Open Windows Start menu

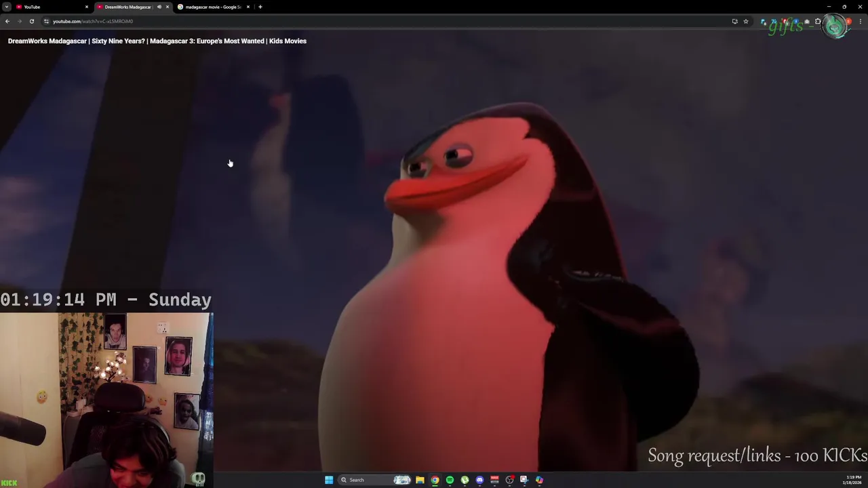click(x=329, y=480)
